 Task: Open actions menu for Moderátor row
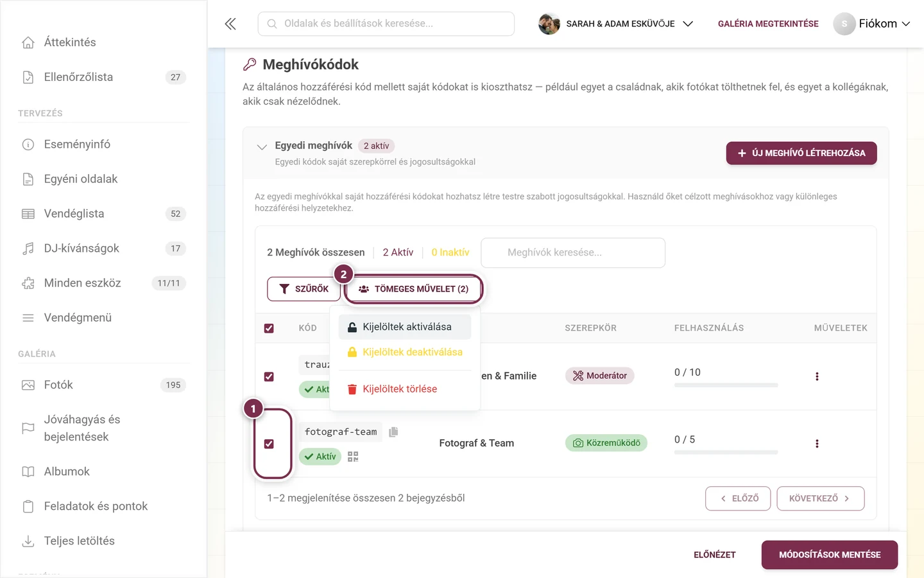817,376
